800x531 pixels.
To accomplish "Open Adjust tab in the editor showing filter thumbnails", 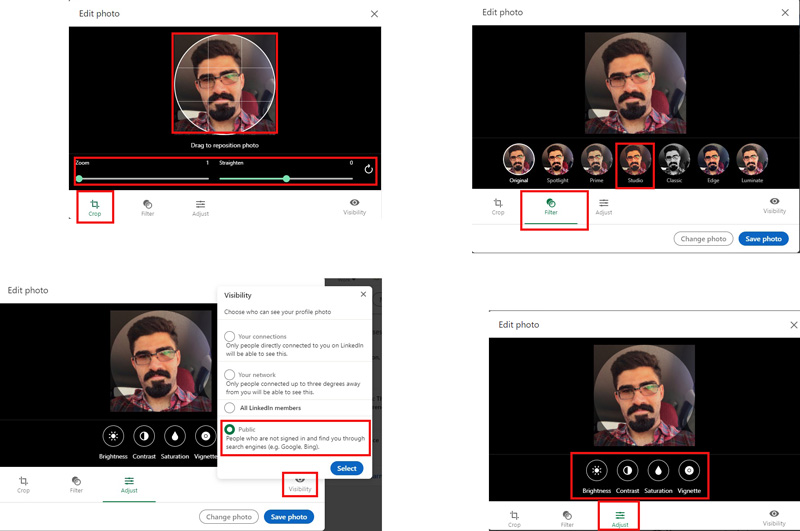I will click(x=604, y=207).
